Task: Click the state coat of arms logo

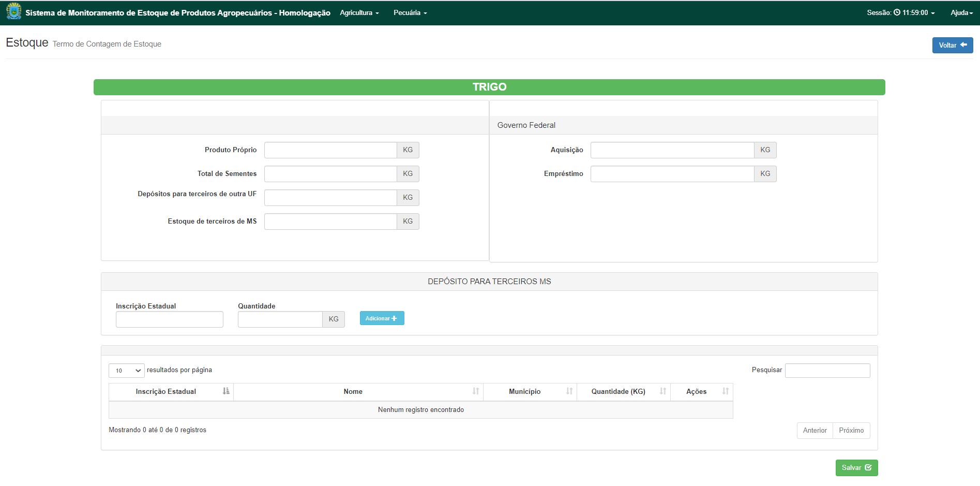Action: pyautogui.click(x=14, y=11)
